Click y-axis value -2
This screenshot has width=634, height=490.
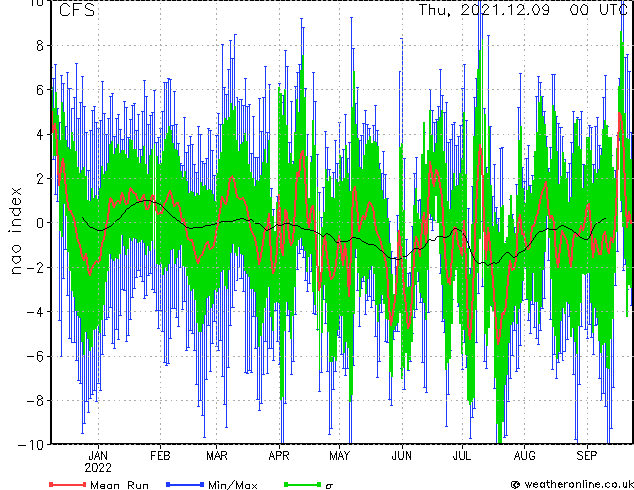click(35, 268)
